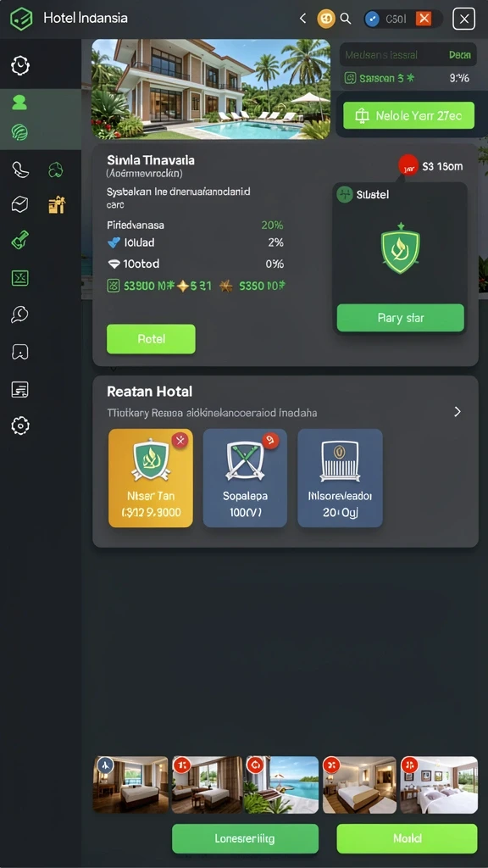The height and width of the screenshot is (868, 488).
Task: Click the red notification badge near S3 15om
Action: tap(408, 165)
